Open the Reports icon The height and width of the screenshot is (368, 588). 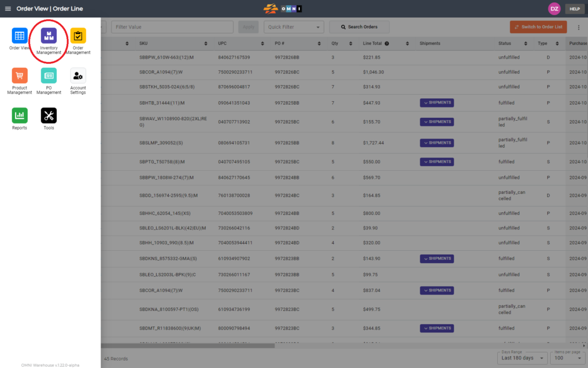coord(20,116)
